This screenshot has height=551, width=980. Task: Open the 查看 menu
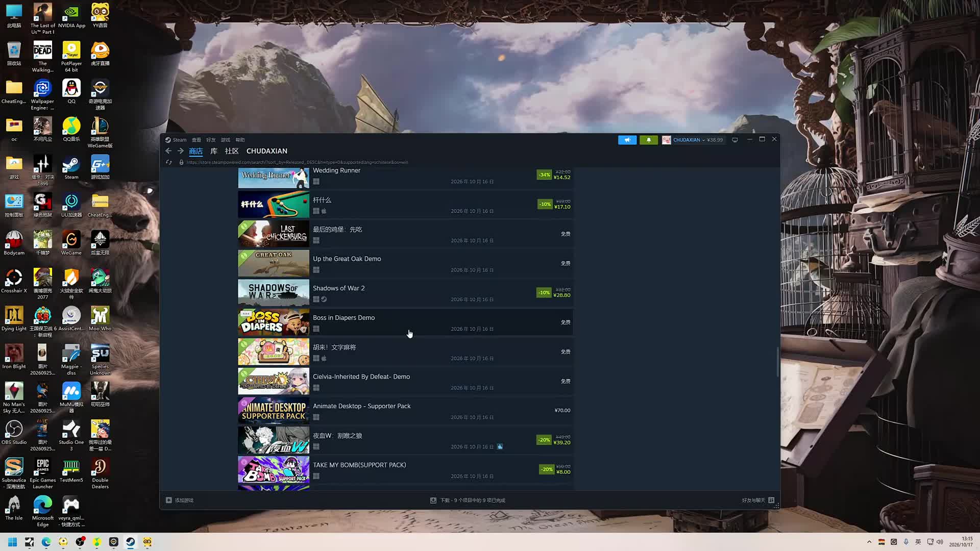point(197,140)
